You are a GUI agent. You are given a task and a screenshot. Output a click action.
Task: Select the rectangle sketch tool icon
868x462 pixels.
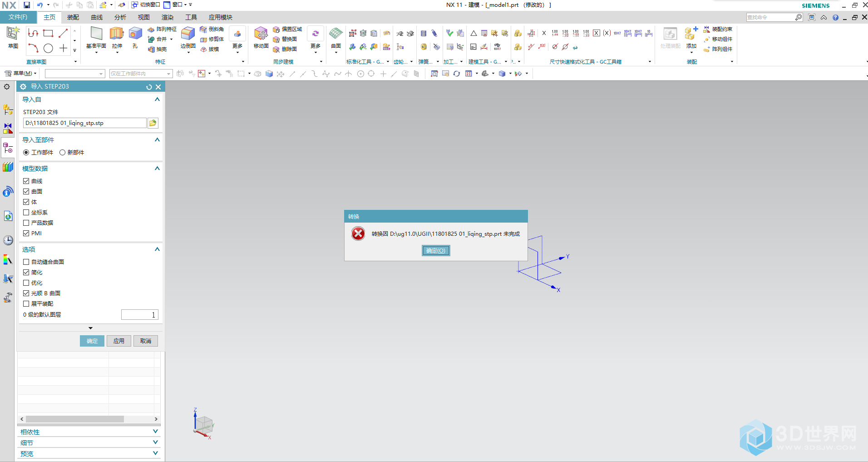point(48,33)
